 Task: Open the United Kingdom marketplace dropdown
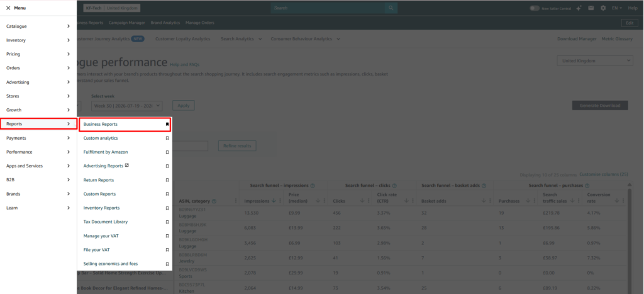(595, 61)
